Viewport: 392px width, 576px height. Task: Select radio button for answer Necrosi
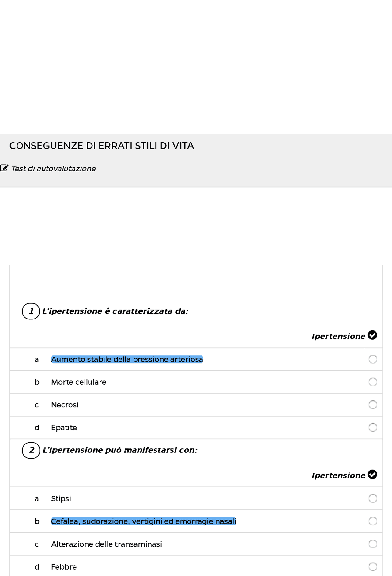(x=373, y=405)
